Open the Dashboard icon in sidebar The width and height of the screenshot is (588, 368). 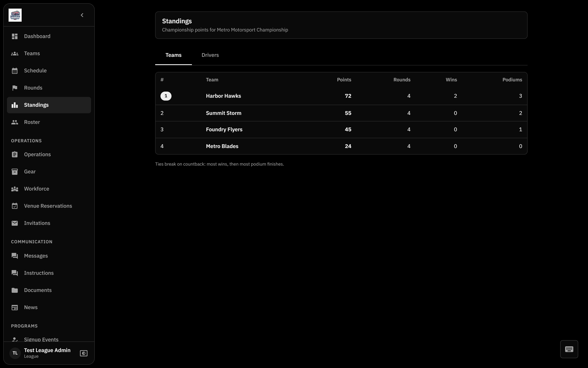[14, 36]
